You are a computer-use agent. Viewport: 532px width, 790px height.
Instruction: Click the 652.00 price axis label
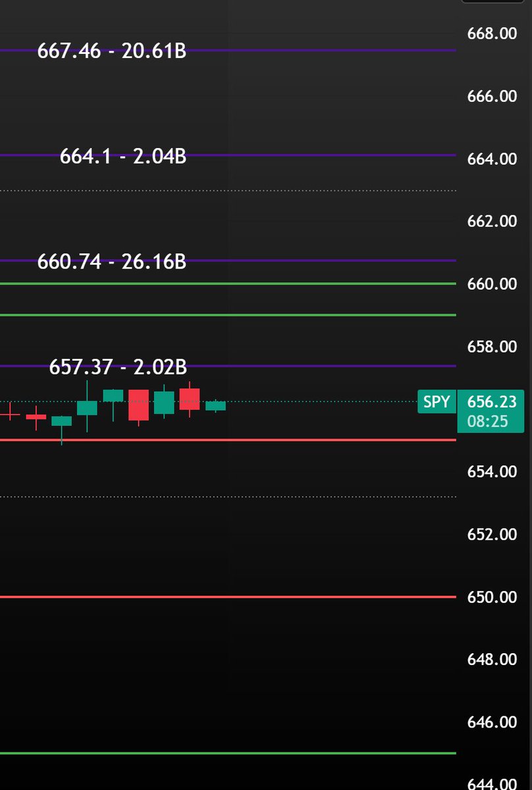[491, 534]
